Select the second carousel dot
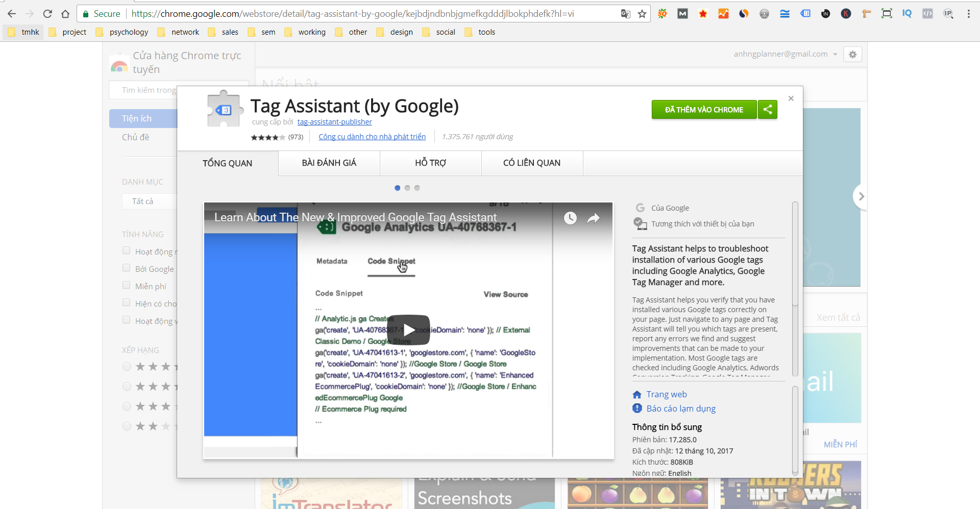The height and width of the screenshot is (509, 980). click(407, 188)
